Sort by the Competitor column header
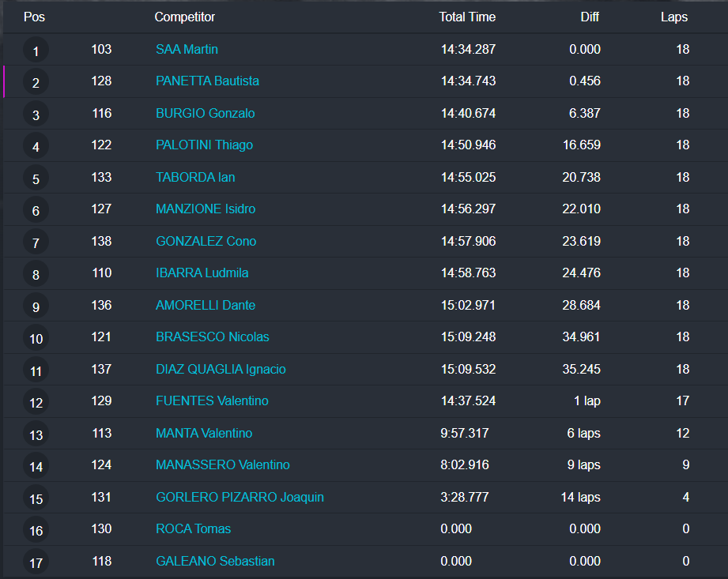The image size is (728, 579). click(x=184, y=17)
